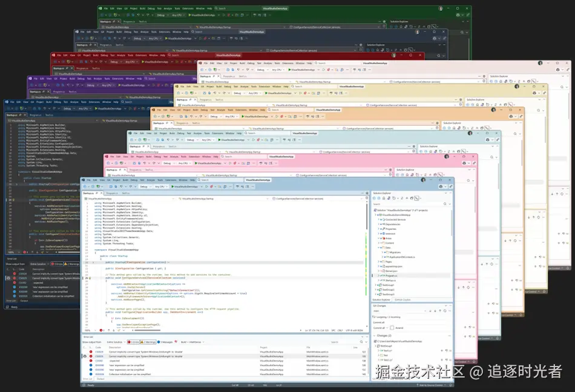Switch to Program.cs tab in the orange window

tap(182, 123)
